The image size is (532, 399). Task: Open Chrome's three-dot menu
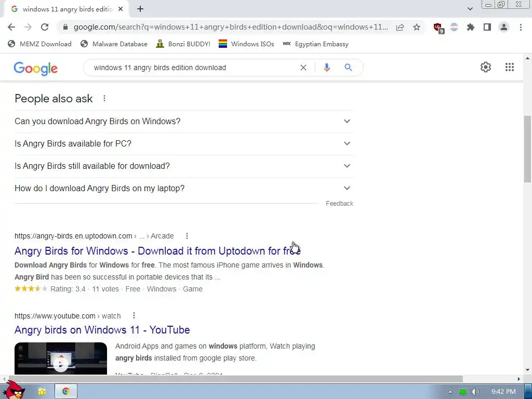pos(521,27)
